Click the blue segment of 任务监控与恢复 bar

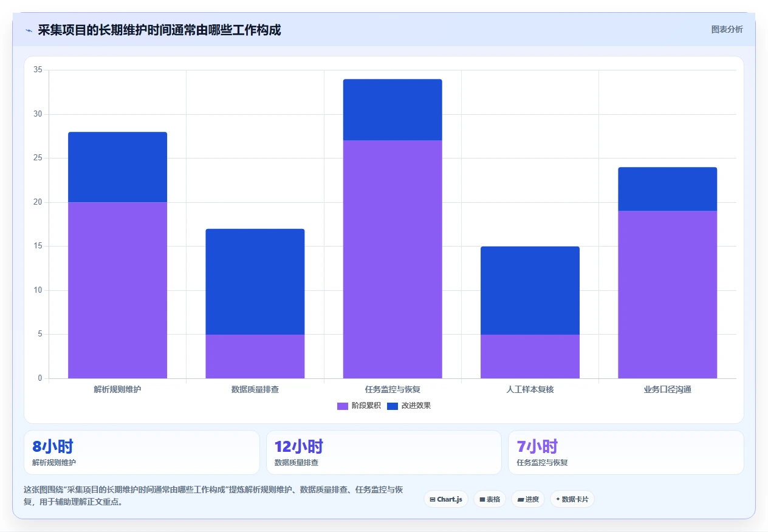pyautogui.click(x=393, y=110)
